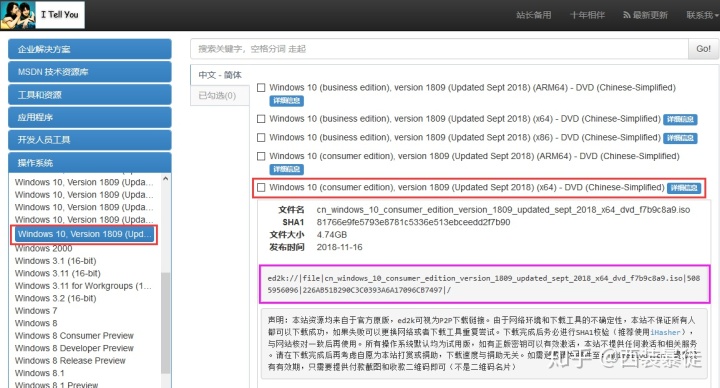Open the iHasher tool link
Viewport: 720px width, 388px height.
click(x=665, y=332)
